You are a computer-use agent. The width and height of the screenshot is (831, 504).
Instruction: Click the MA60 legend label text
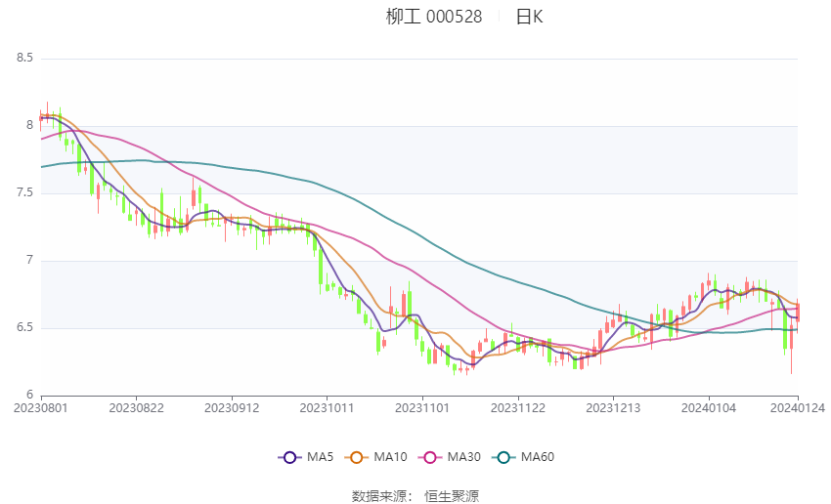(538, 457)
